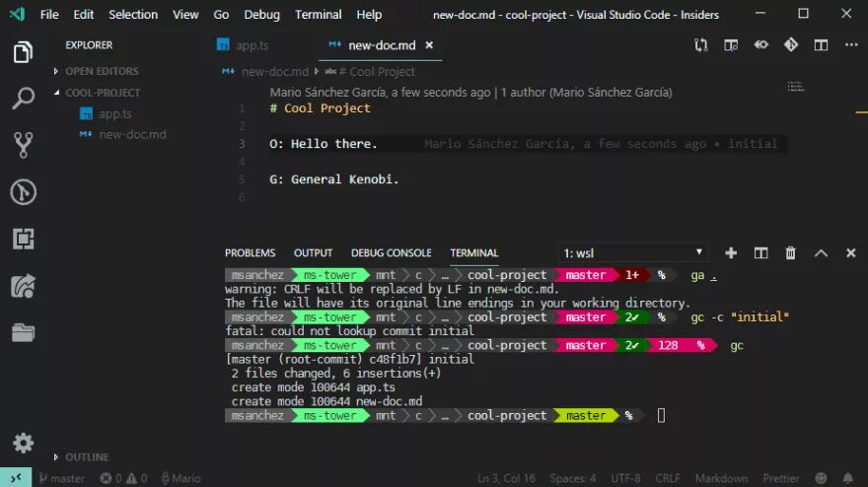Open the notifications bell
The width and height of the screenshot is (868, 487).
pos(848,478)
